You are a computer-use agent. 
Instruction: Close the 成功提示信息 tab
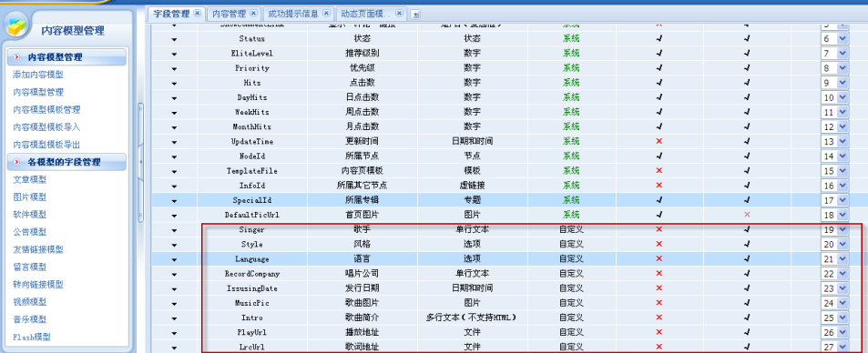[326, 13]
